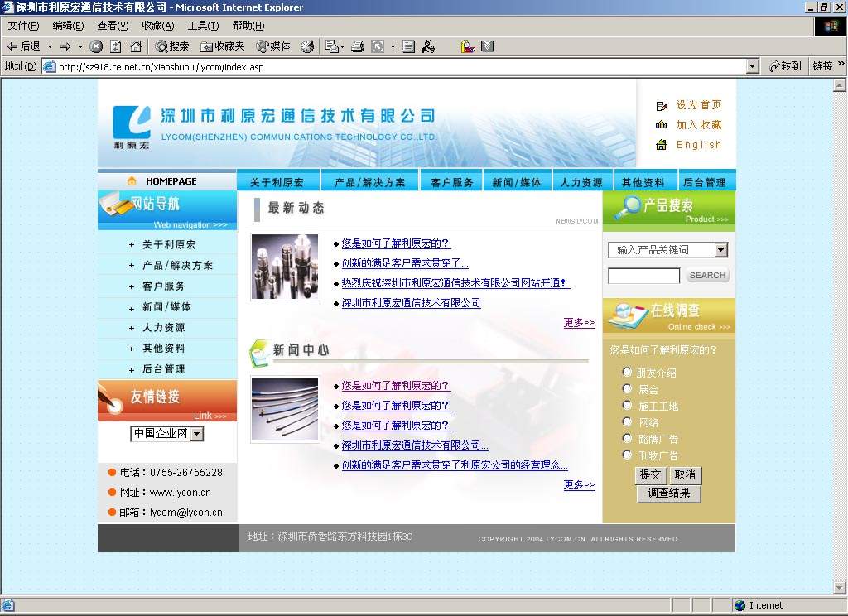Viewport: 848px width, 616px height.
Task: Click the 调查结果 survey results button
Action: click(x=668, y=493)
